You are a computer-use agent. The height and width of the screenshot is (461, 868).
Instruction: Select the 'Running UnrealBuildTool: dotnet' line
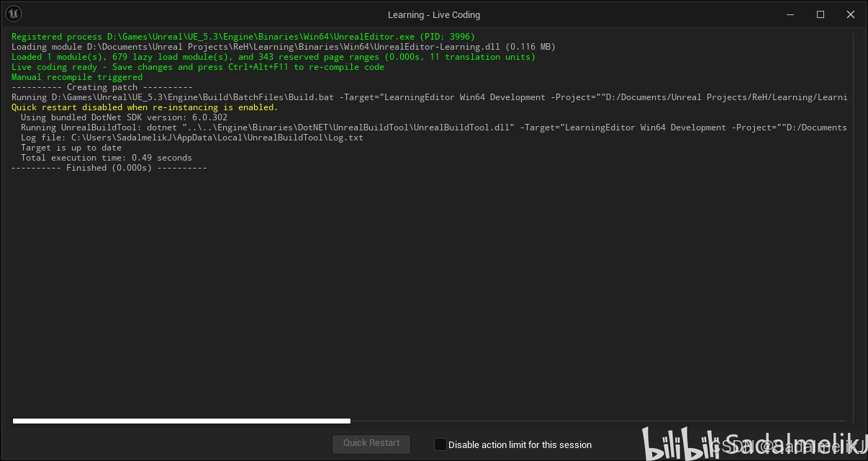coord(434,127)
